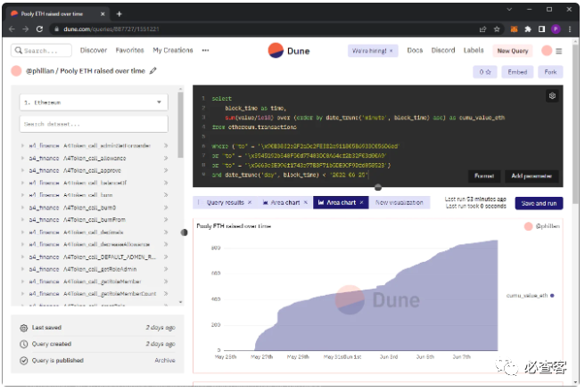Open Favorites in navigation
This screenshot has width=585, height=392.
click(x=129, y=50)
